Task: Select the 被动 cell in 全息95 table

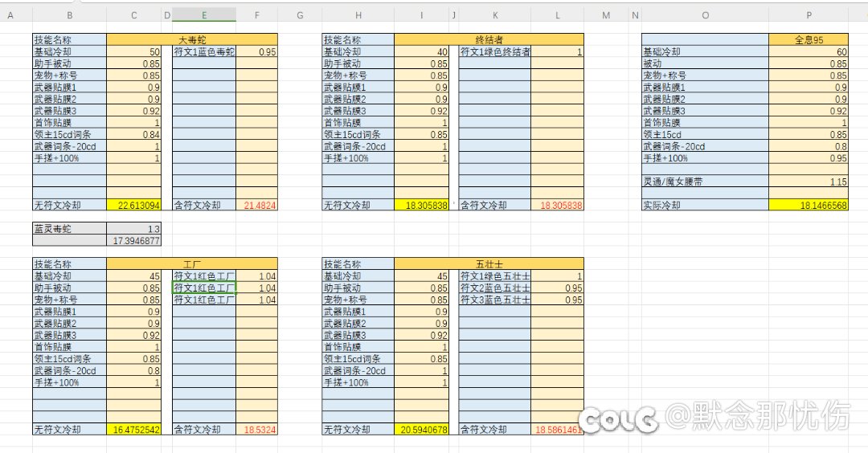Action: pos(706,63)
